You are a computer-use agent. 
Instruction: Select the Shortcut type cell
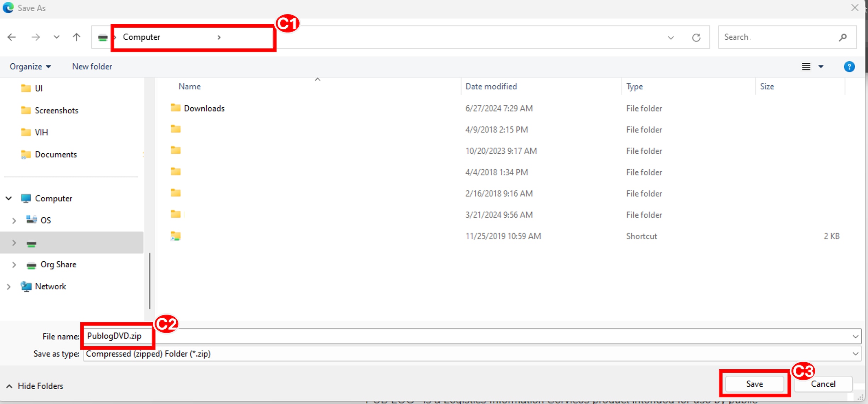[x=641, y=236]
